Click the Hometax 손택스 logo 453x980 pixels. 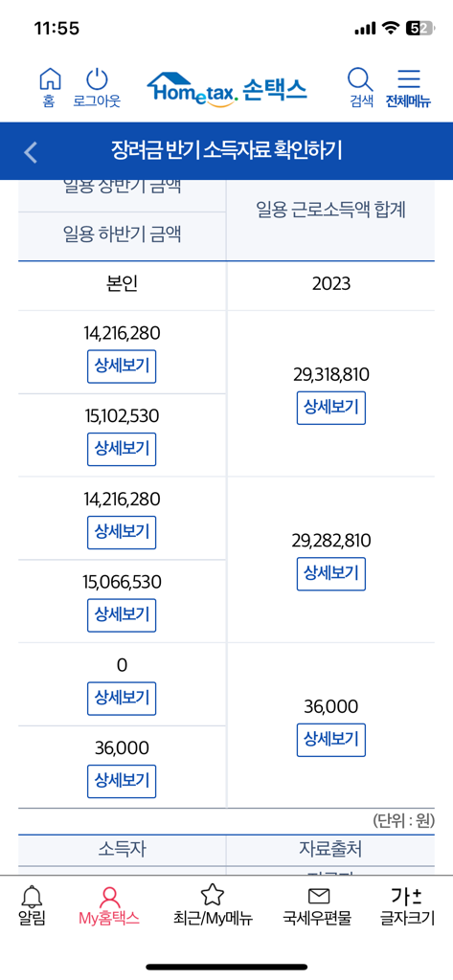point(227,89)
